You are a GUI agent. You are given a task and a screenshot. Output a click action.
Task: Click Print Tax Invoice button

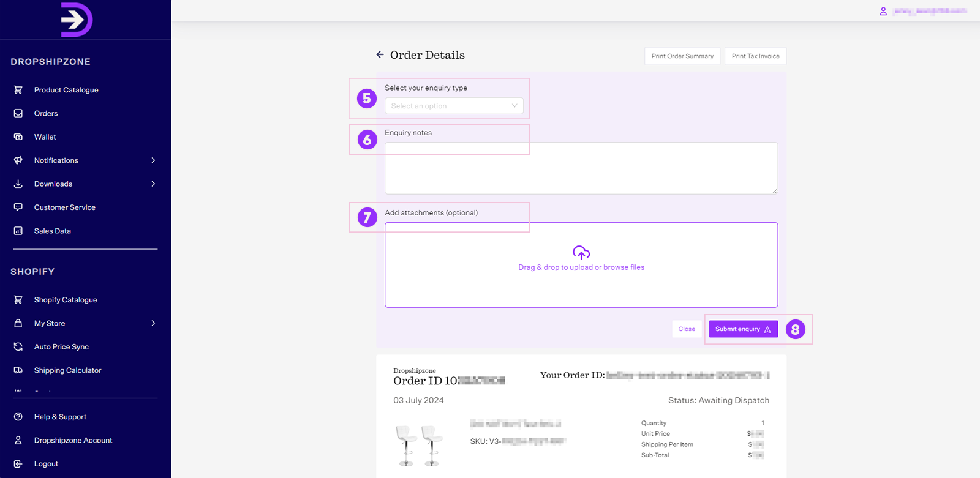755,56
